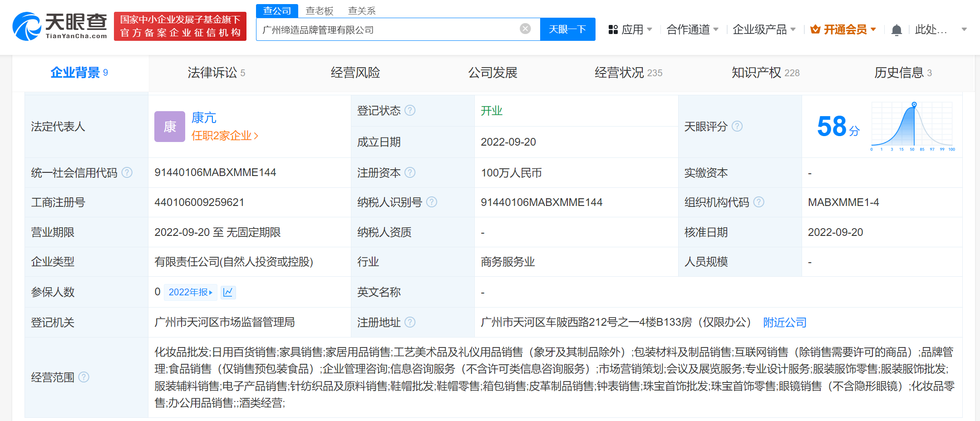Image resolution: width=980 pixels, height=421 pixels.
Task: Open the notification bell
Action: (x=896, y=30)
